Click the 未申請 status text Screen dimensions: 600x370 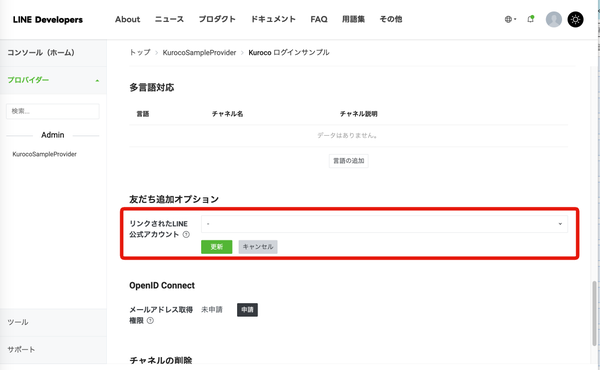(212, 310)
